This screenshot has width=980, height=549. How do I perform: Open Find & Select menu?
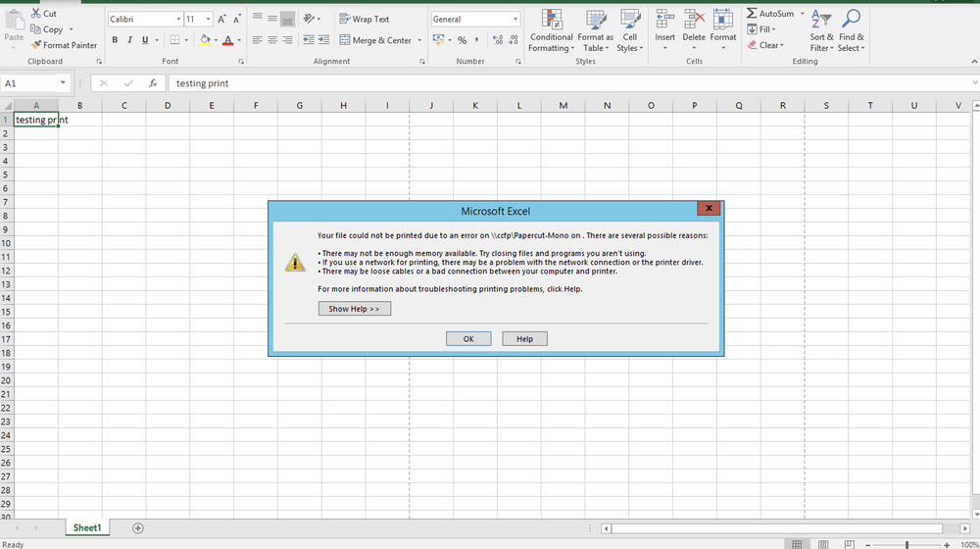(852, 30)
